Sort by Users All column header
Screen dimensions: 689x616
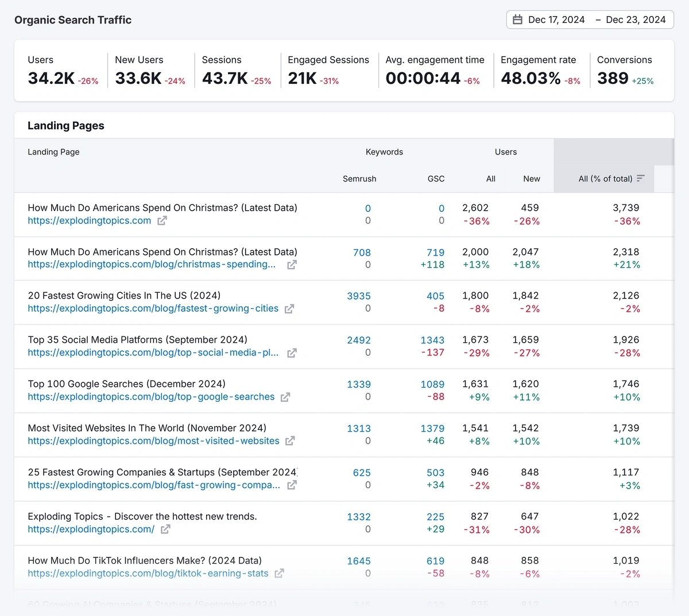coord(490,179)
